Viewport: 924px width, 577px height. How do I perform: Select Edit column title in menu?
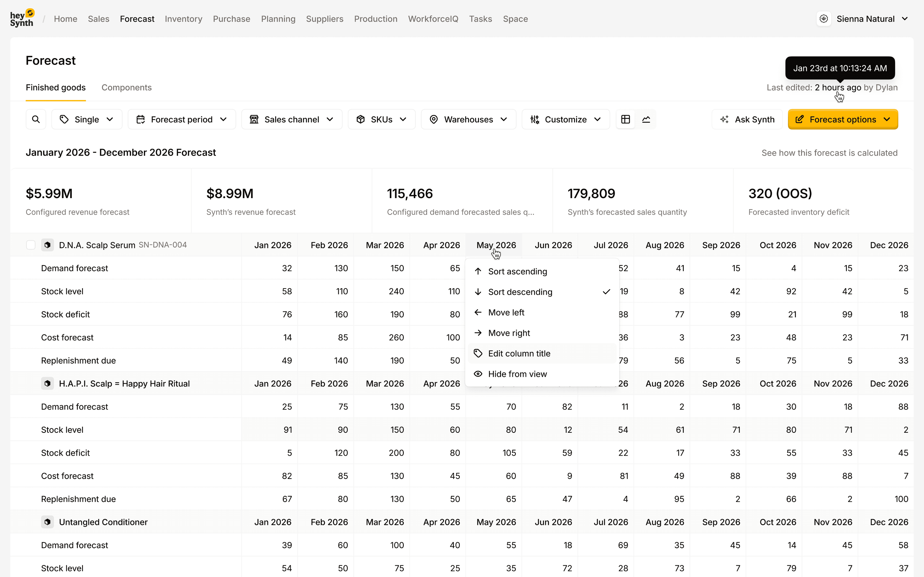[x=519, y=353]
